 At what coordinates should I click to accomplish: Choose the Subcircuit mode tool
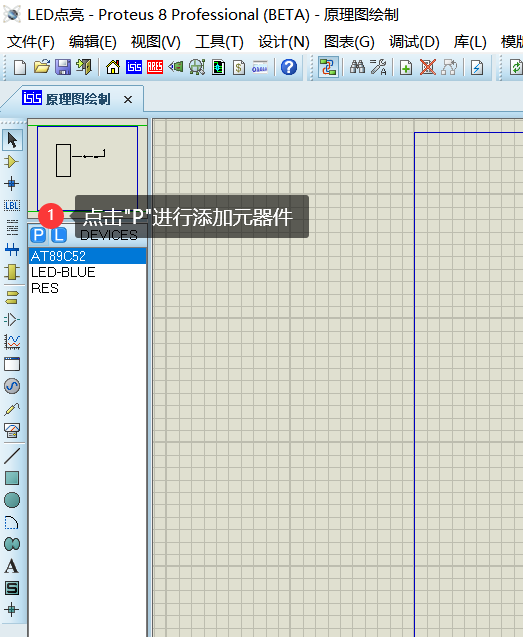(12, 272)
